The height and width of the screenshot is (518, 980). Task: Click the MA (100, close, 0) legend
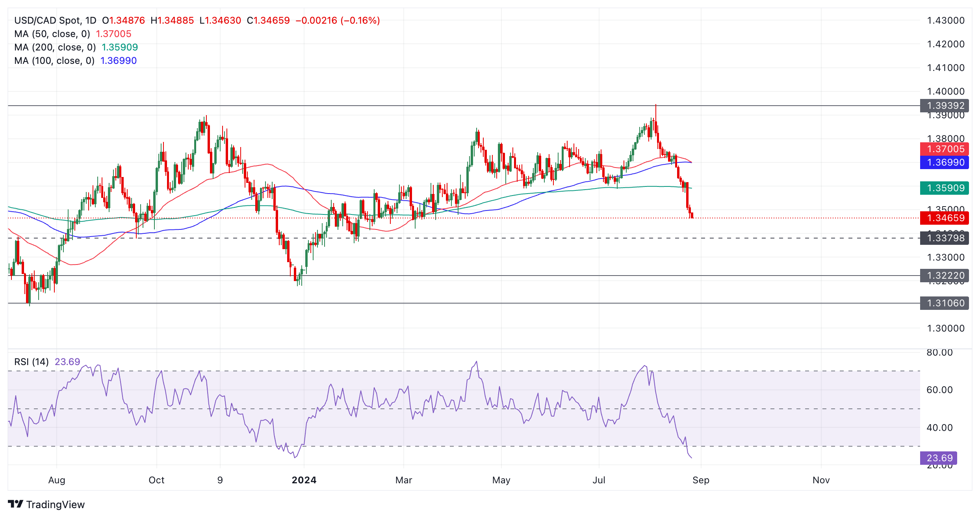[54, 61]
